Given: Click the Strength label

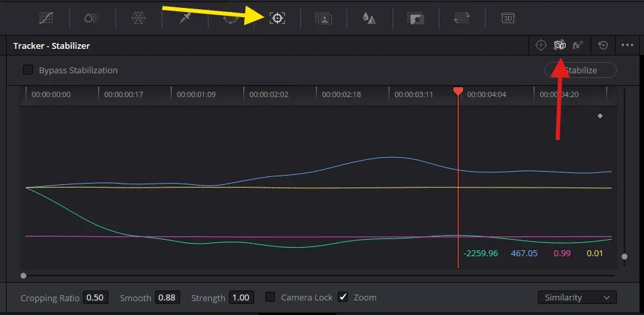Looking at the screenshot, I should [x=209, y=298].
